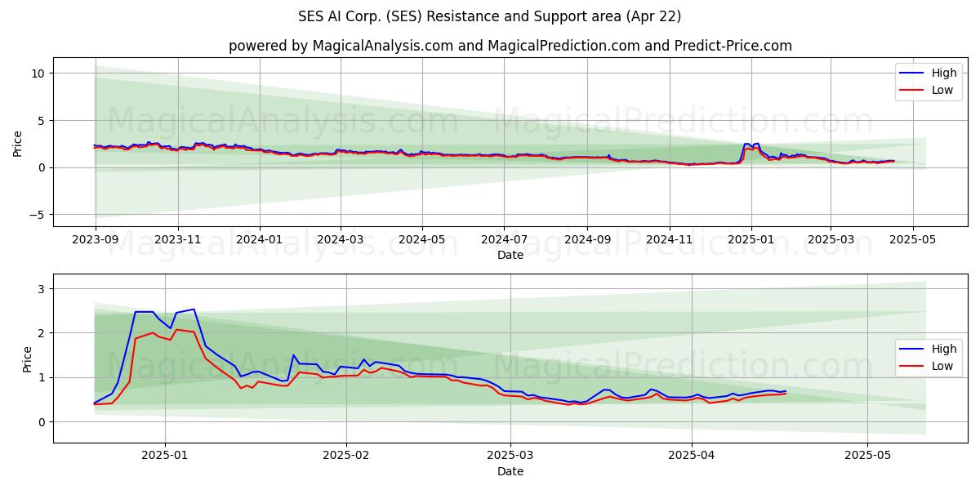980x490 pixels.
Task: Click the 'Date' axis label under the top chart
Action: [x=510, y=256]
